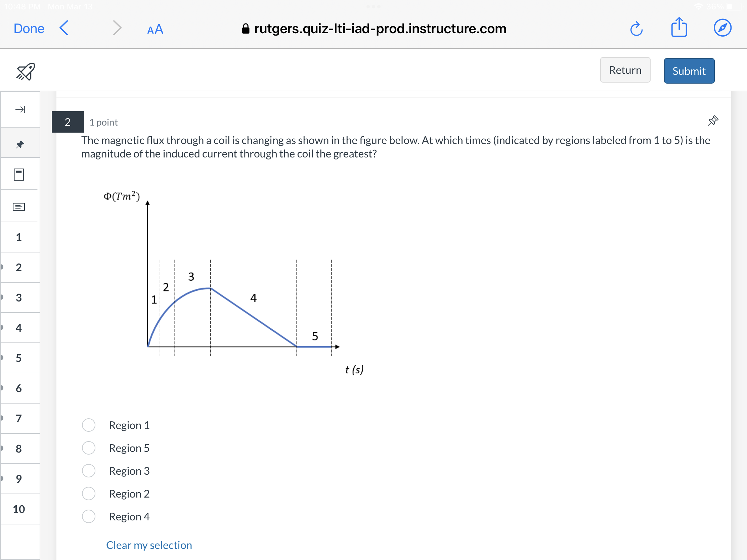Image resolution: width=747 pixels, height=560 pixels.
Task: Open the Share sheet
Action: (x=679, y=28)
